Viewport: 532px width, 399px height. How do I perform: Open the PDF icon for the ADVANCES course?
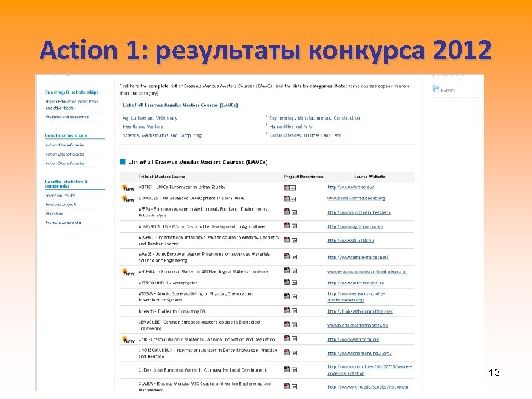(287, 199)
